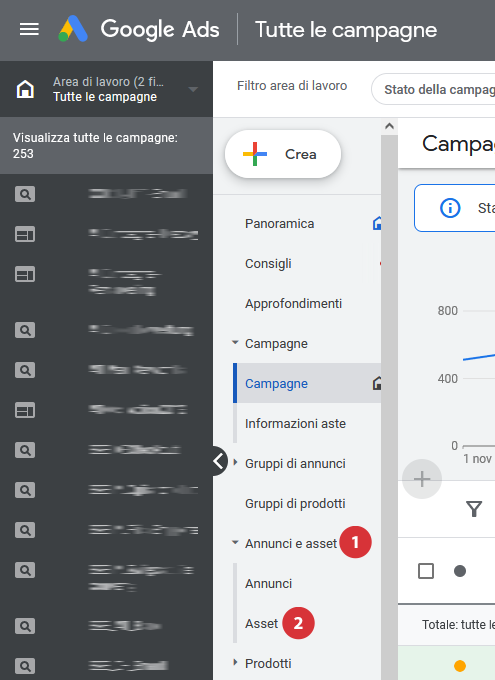Collapse the campaign list with the arrow

219,461
